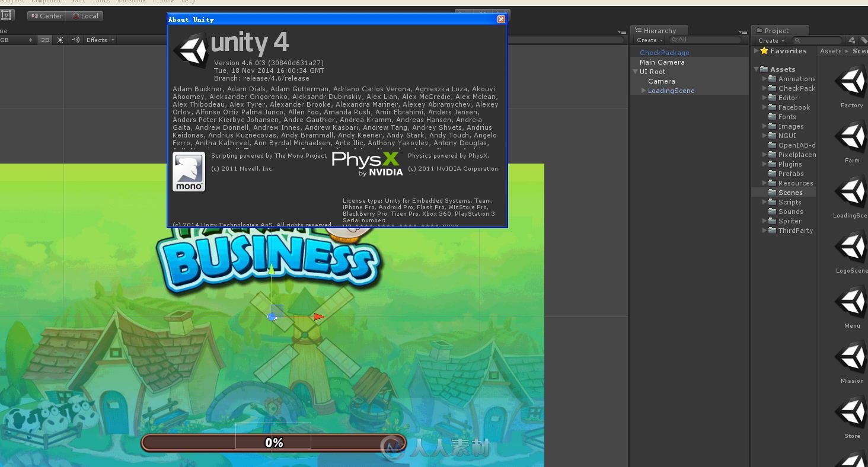Select the Mission scene asset
This screenshot has height=467, width=868.
[851, 363]
